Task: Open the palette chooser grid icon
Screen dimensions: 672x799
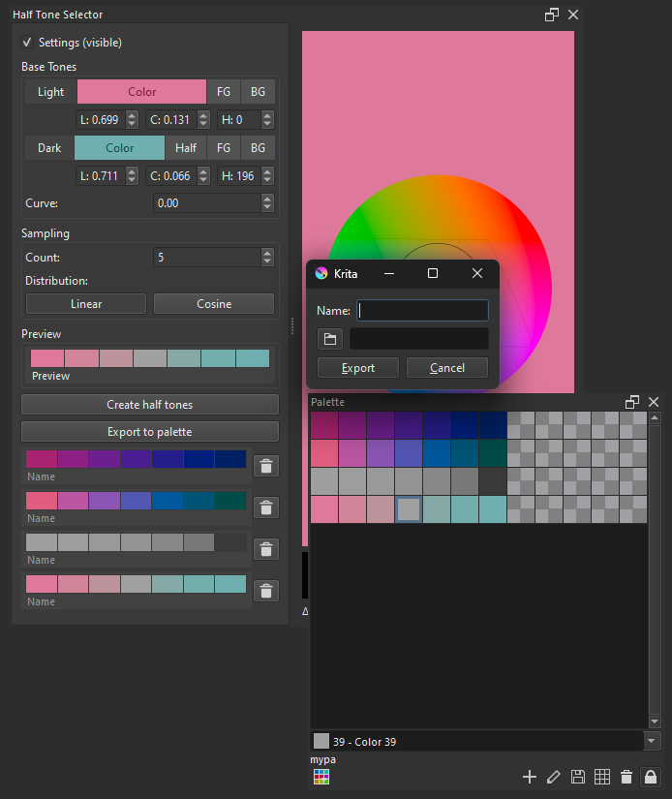Action: coord(320,777)
